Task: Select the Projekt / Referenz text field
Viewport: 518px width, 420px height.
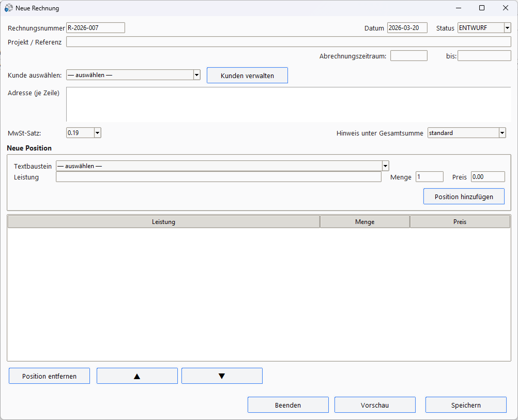Action: pyautogui.click(x=288, y=42)
